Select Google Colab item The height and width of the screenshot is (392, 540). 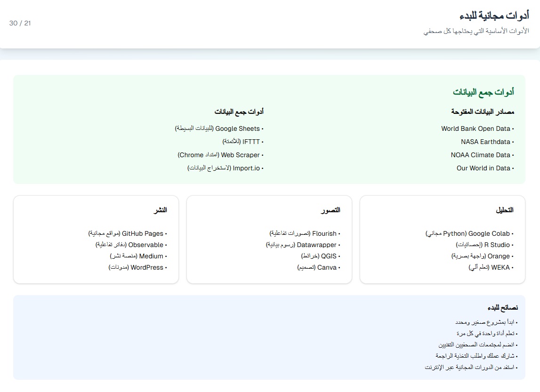coord(469,233)
